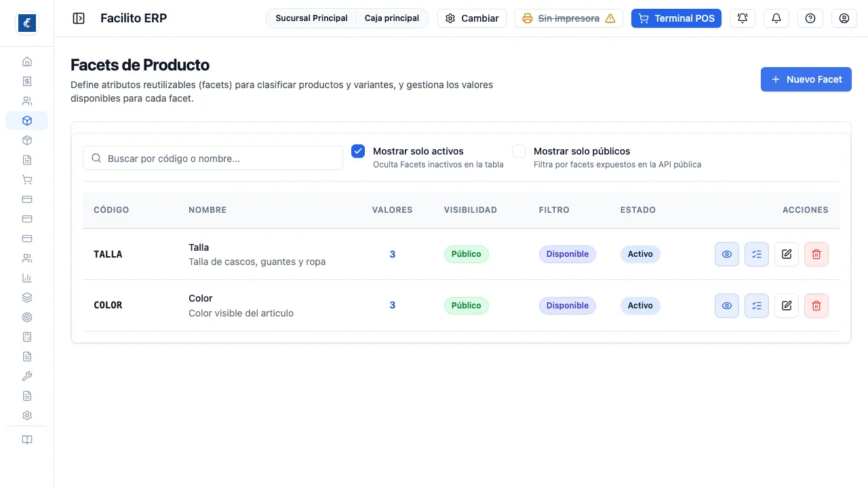Open the help question mark icon
This screenshot has height=488, width=868.
coord(810,18)
